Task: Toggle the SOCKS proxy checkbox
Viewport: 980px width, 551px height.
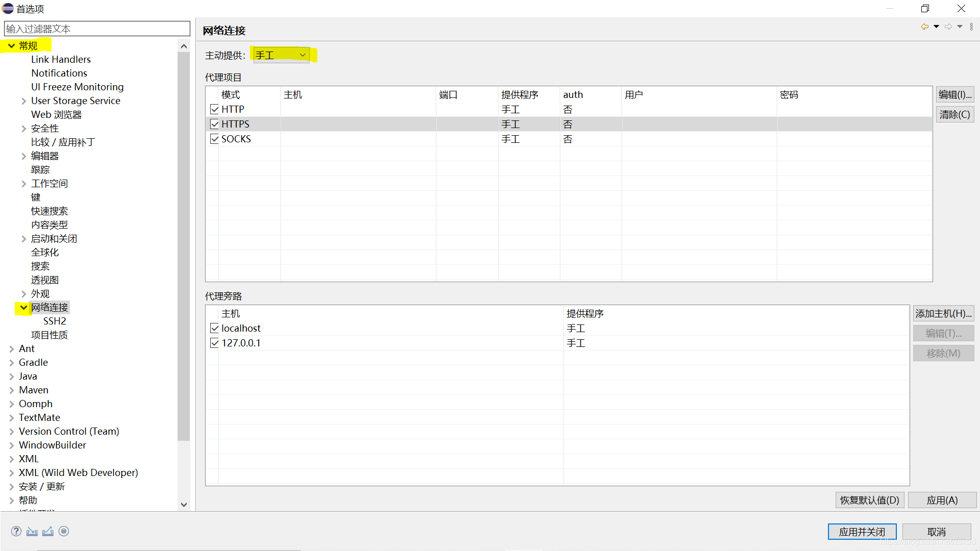Action: (214, 139)
